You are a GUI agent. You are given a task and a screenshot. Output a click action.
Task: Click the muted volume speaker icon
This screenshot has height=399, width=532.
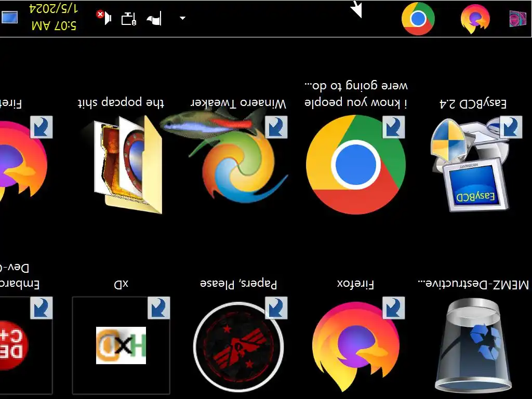pyautogui.click(x=104, y=17)
